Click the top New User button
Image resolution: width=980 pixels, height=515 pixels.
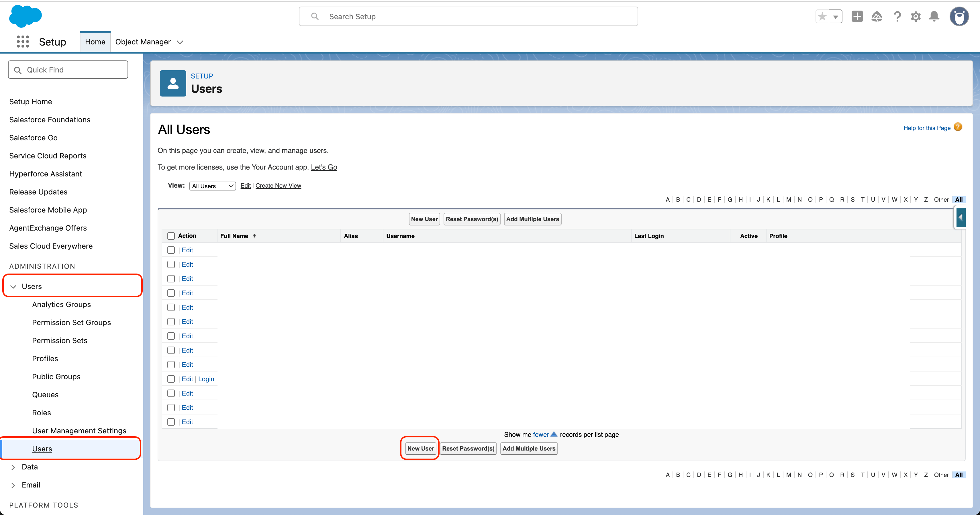(424, 219)
